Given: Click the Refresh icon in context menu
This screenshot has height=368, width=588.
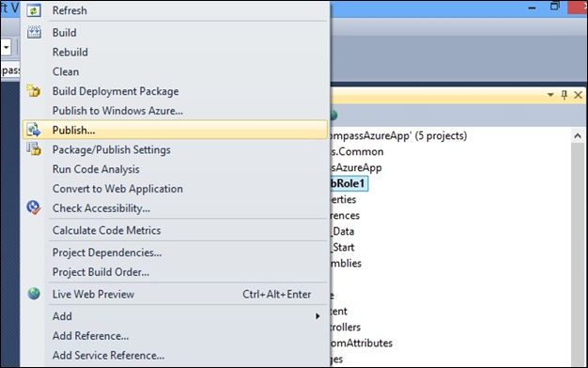Looking at the screenshot, I should tap(34, 11).
